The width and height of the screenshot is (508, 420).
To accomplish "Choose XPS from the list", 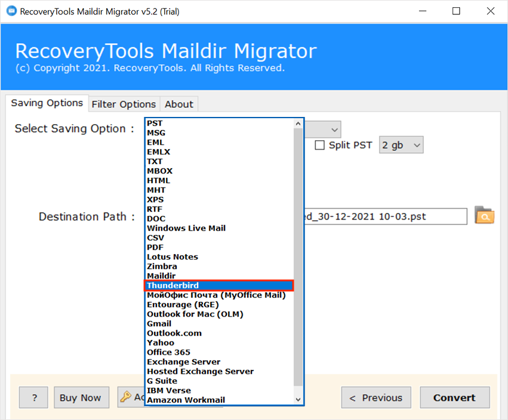I will [219, 200].
